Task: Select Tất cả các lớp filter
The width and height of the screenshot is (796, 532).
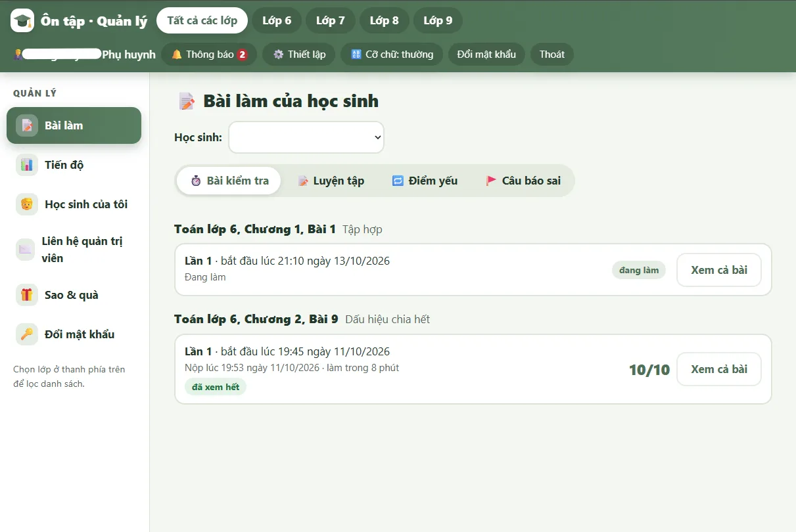Action: pyautogui.click(x=202, y=20)
